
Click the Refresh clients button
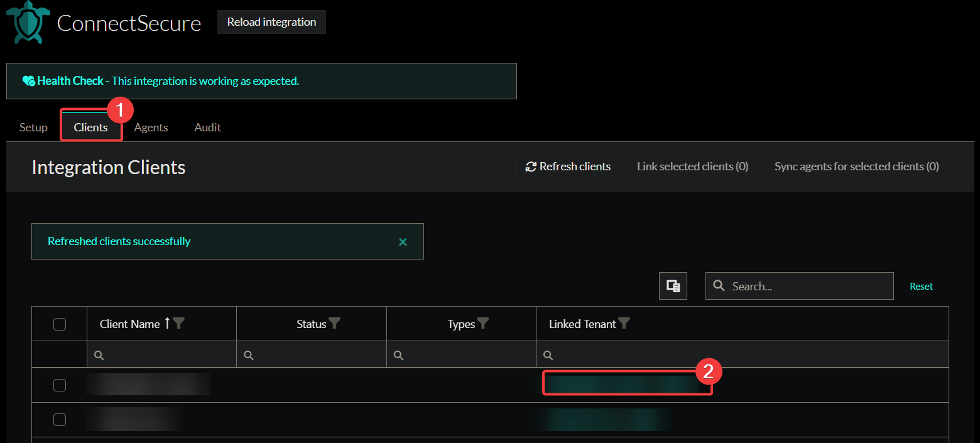(568, 167)
